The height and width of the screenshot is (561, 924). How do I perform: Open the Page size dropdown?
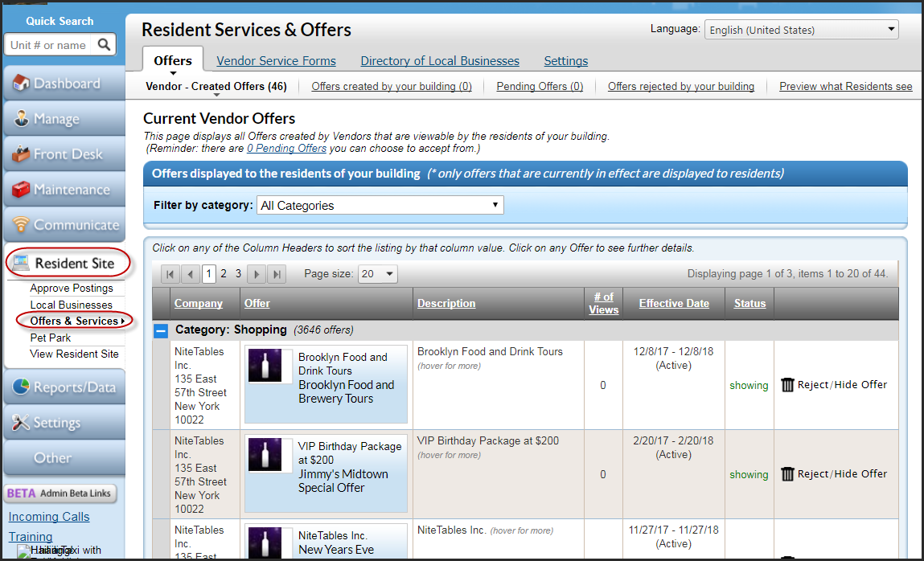[378, 274]
